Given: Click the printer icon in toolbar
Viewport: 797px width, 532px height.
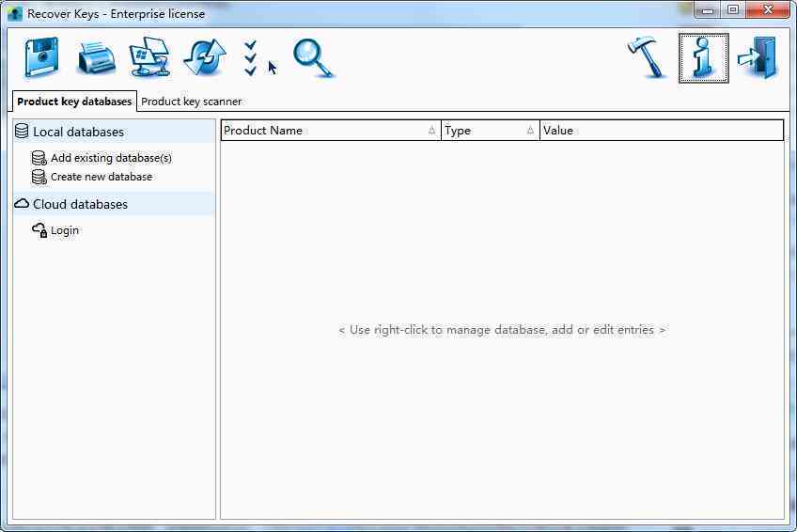Looking at the screenshot, I should (x=96, y=58).
